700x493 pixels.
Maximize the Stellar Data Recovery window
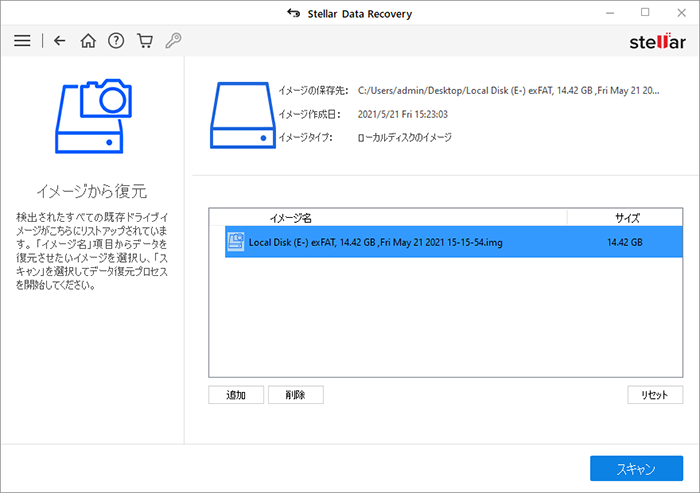coord(645,13)
